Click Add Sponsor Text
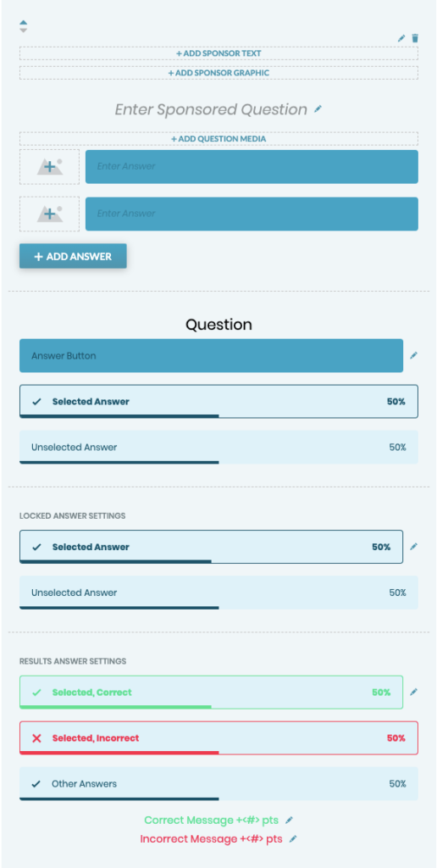Viewport: 437px width, 868px height. (218, 53)
